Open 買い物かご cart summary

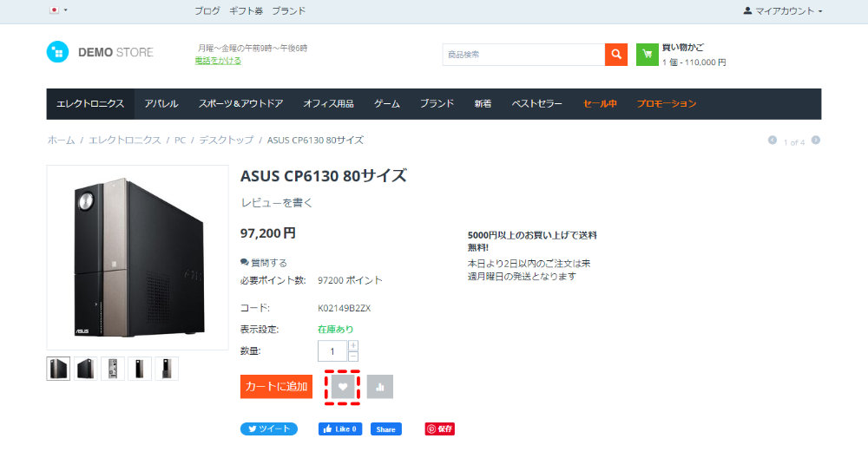(x=694, y=55)
